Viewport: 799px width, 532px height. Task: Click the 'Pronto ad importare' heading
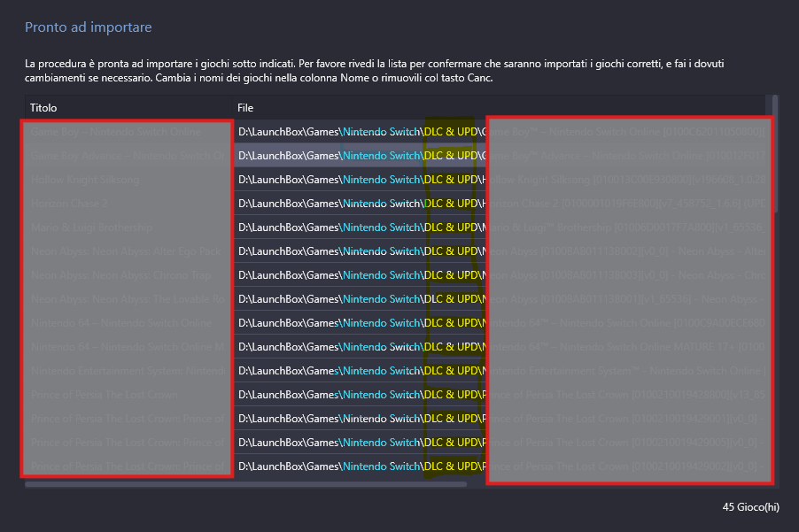coord(89,27)
